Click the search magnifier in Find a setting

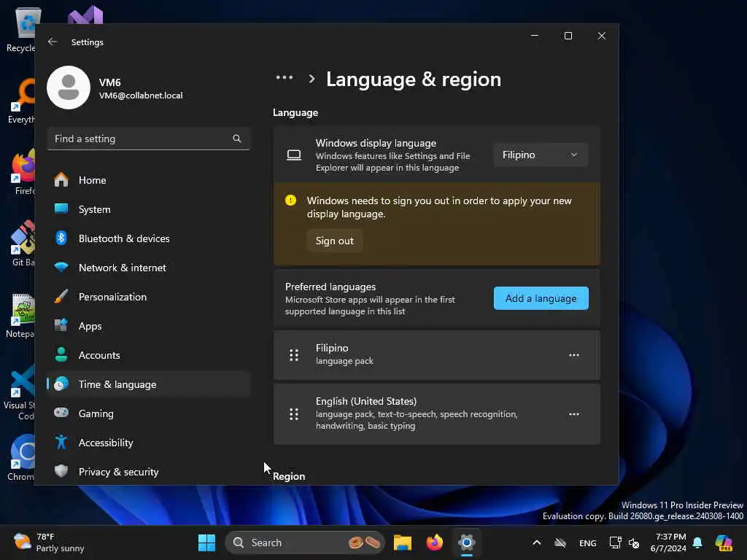(x=237, y=139)
